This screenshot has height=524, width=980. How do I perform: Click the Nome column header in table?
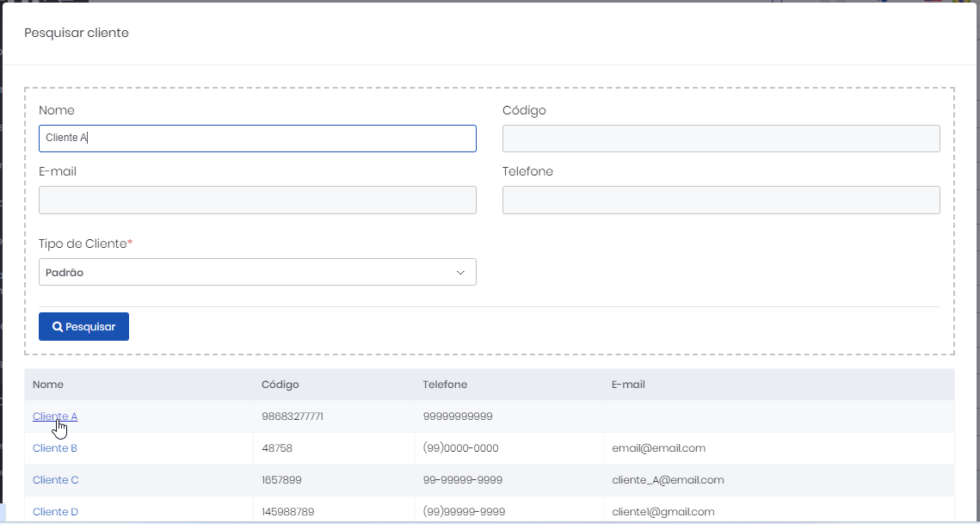click(x=48, y=385)
